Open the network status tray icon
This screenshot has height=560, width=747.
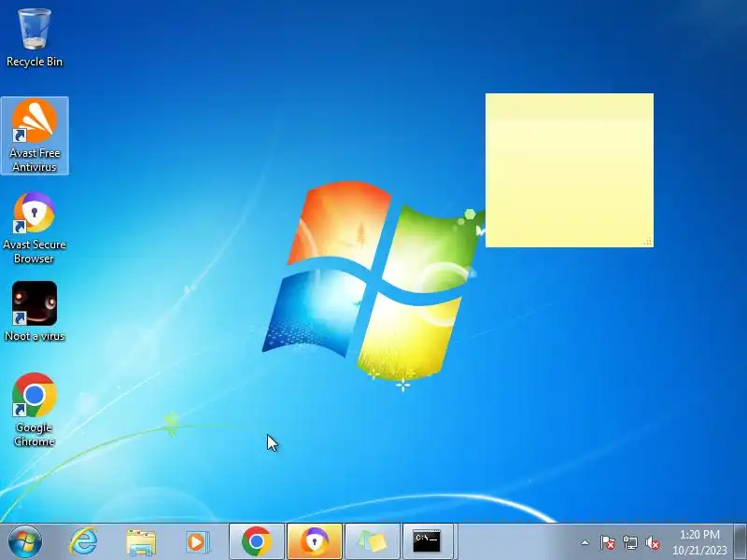click(630, 542)
